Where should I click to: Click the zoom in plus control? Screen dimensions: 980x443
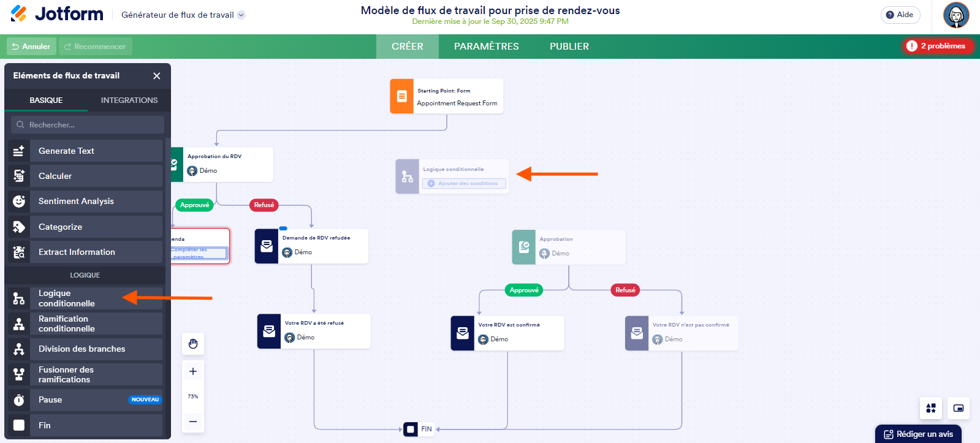tap(192, 371)
